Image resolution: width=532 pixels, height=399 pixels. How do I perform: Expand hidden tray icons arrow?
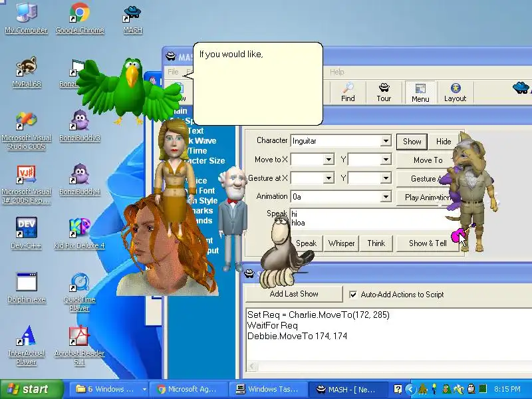[x=410, y=389]
